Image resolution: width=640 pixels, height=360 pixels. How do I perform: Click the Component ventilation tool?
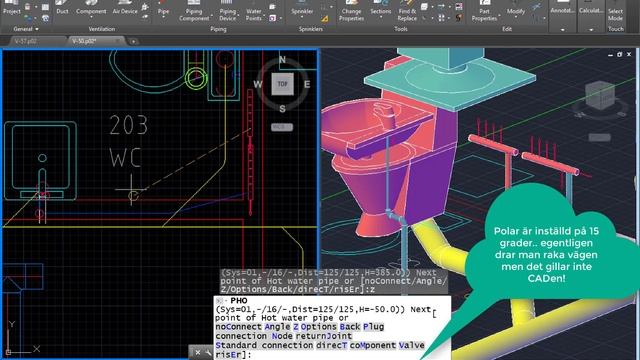tap(91, 7)
